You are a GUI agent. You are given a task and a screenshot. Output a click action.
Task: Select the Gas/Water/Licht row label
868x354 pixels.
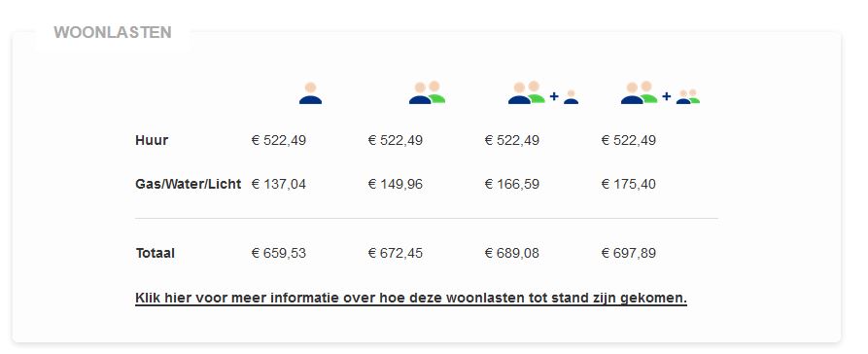click(x=189, y=184)
